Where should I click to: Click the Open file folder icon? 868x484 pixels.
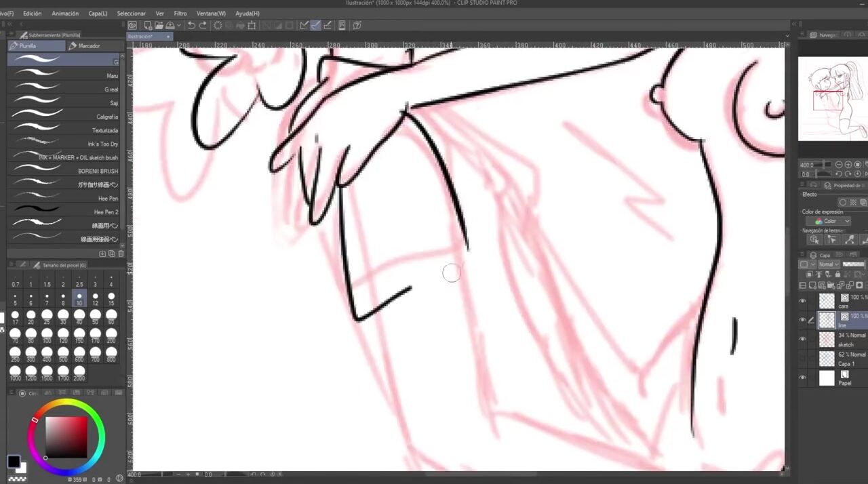coord(157,26)
